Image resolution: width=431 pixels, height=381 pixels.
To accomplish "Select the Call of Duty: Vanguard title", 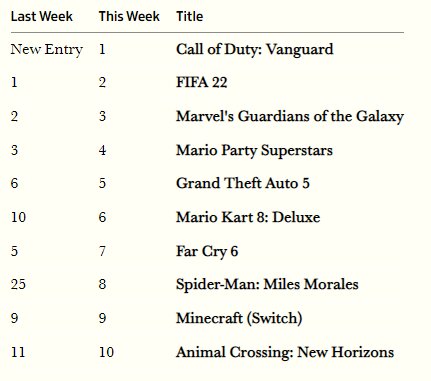I will point(255,50).
